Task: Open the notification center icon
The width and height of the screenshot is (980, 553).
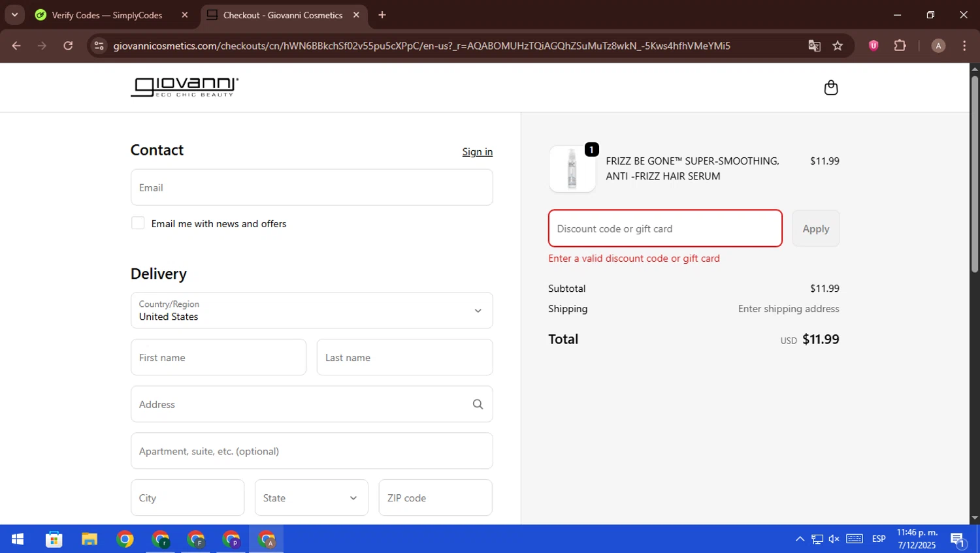Action: coord(958,539)
